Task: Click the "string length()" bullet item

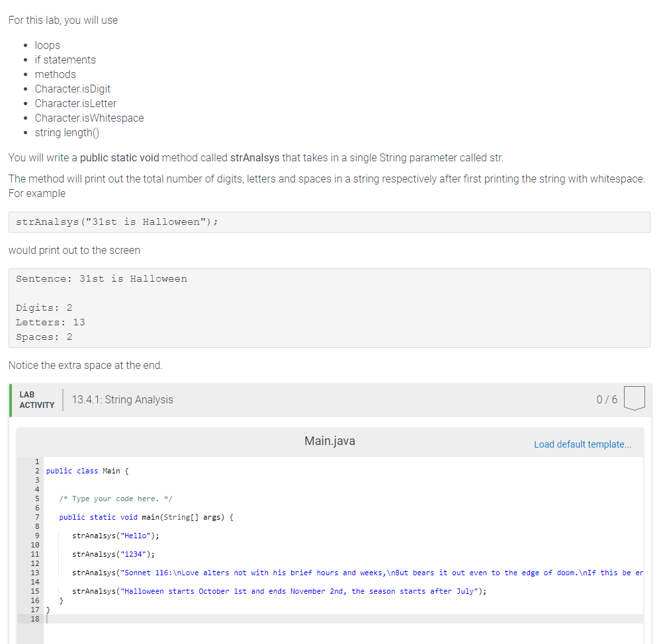Action: [67, 132]
